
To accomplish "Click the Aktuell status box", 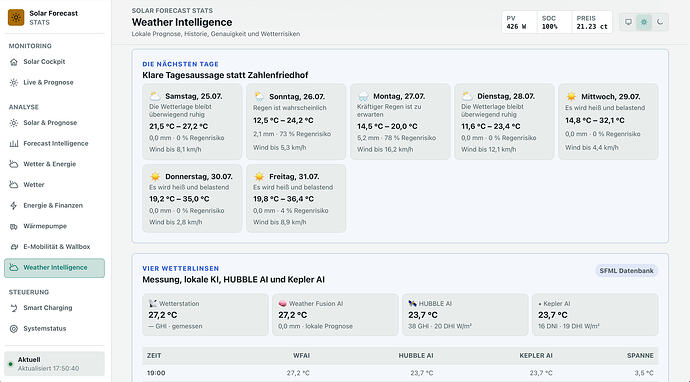I will [55, 364].
